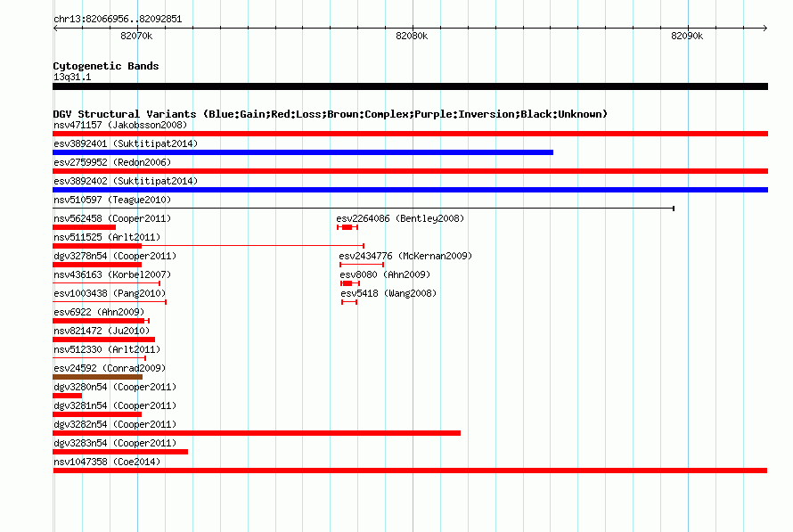
Task: Open the nsv1047358 (Coe2014) label
Action: coord(107,462)
